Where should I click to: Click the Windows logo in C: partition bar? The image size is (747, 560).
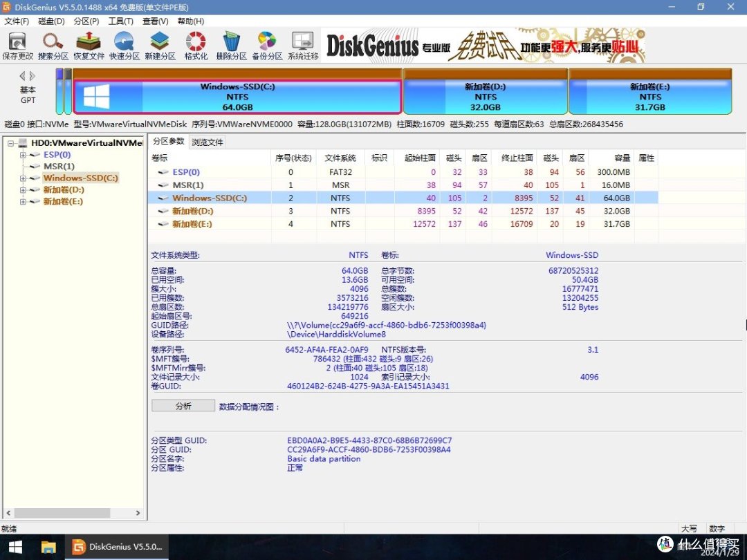96,96
